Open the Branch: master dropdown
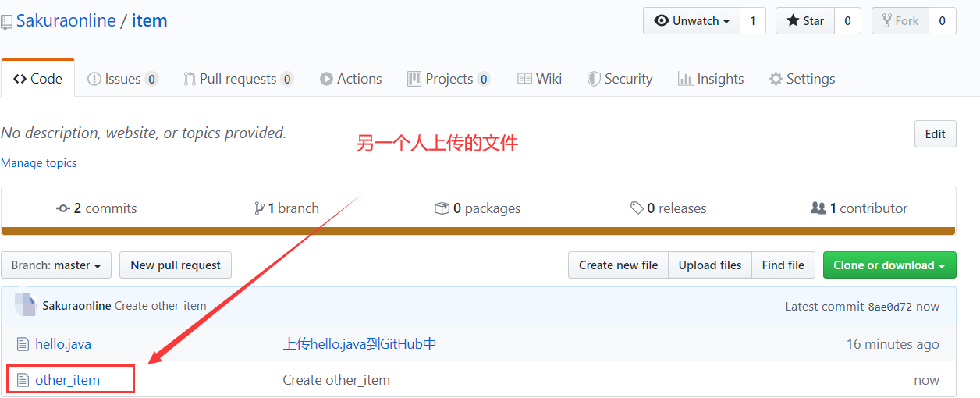The width and height of the screenshot is (980, 398). click(56, 265)
